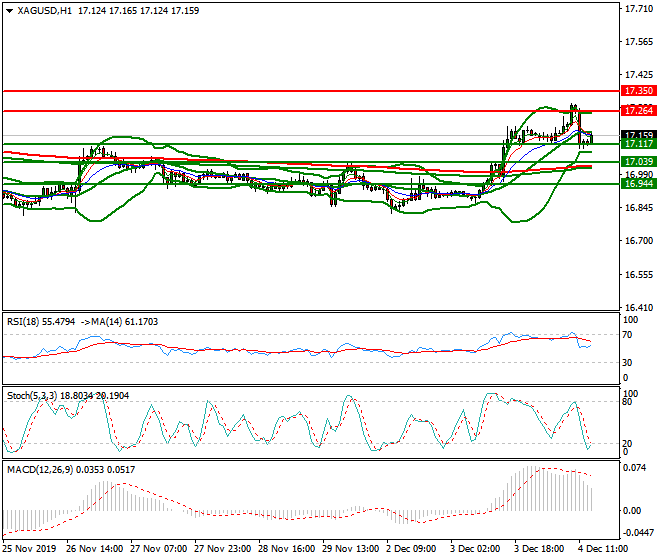660x560 pixels.
Task: Select the 16.410 price axis value
Action: click(639, 308)
